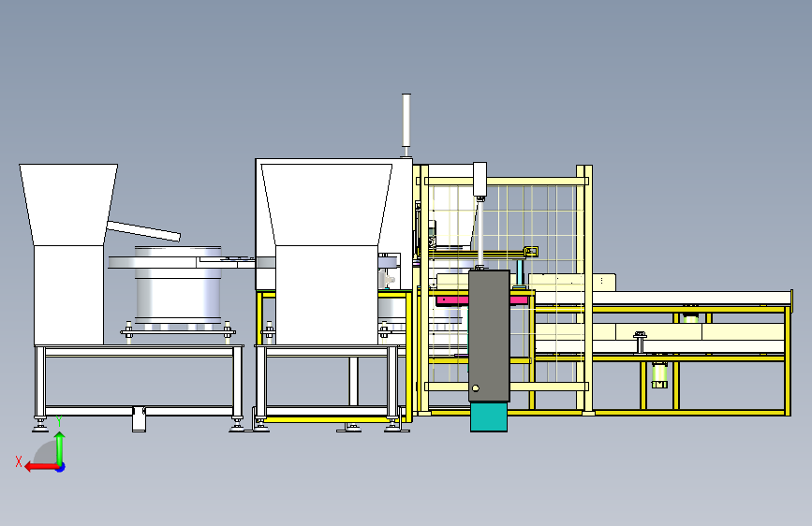Click the 'X' axis label

coord(19,461)
